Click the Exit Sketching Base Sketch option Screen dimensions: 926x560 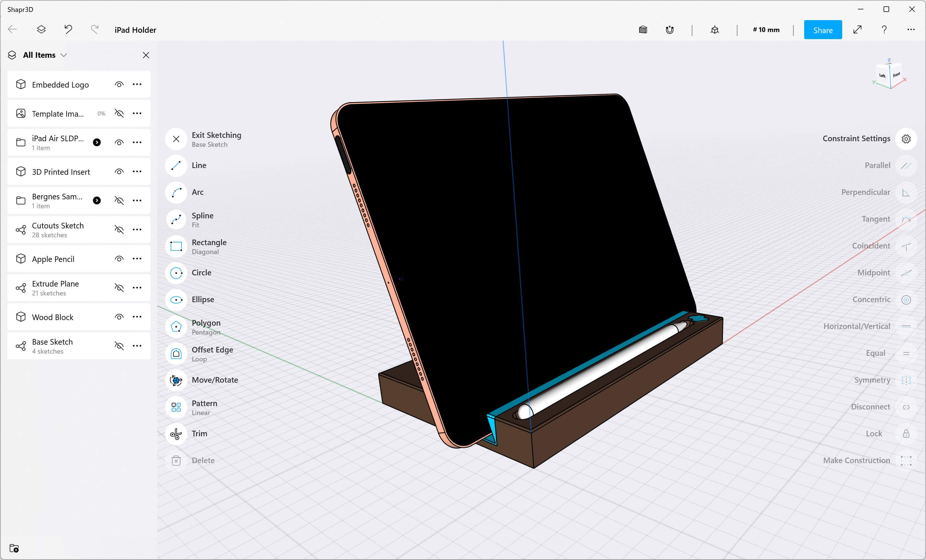point(216,138)
